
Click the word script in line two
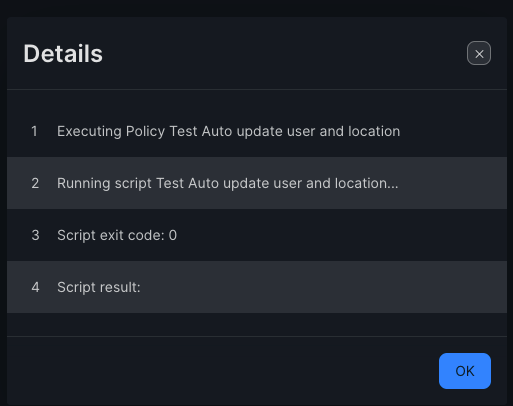133,184
